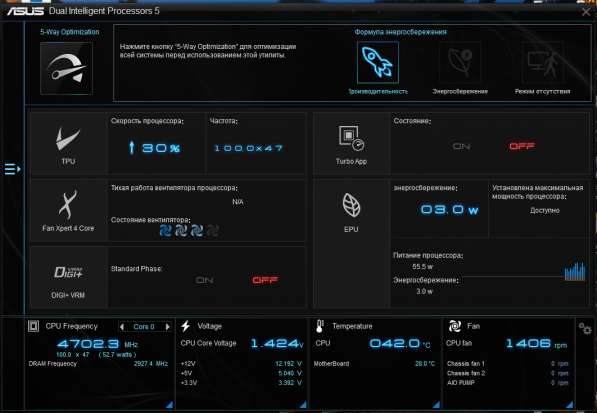Expand Fan panel corner arrow
597x413 pixels.
[x=570, y=405]
